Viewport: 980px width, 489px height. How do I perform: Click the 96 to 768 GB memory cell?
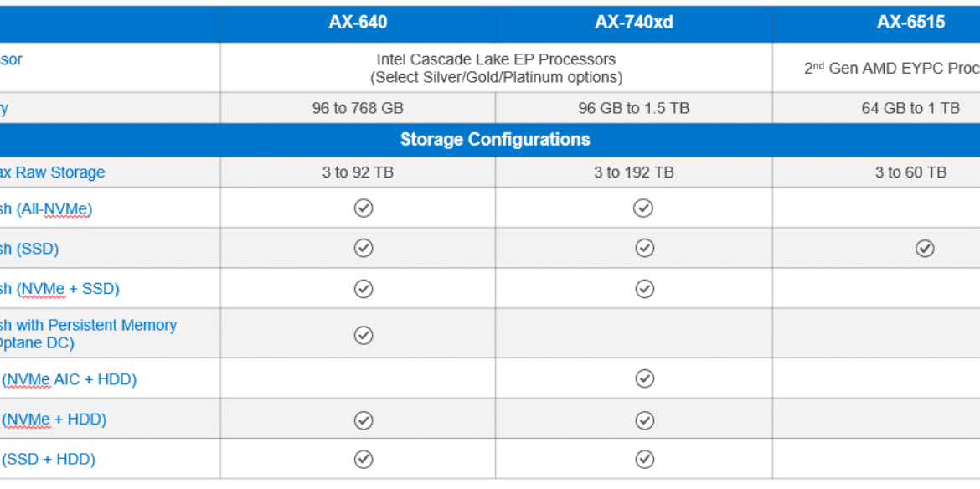[358, 109]
